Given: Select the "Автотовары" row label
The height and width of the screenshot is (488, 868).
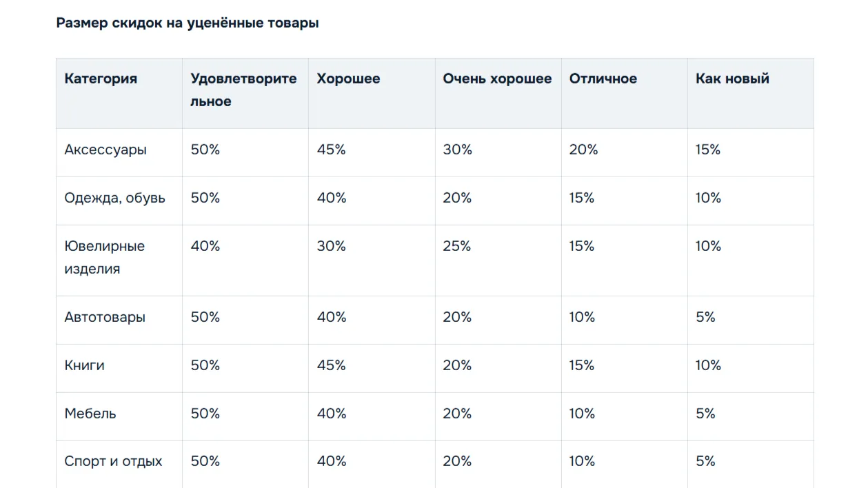Looking at the screenshot, I should coord(105,317).
